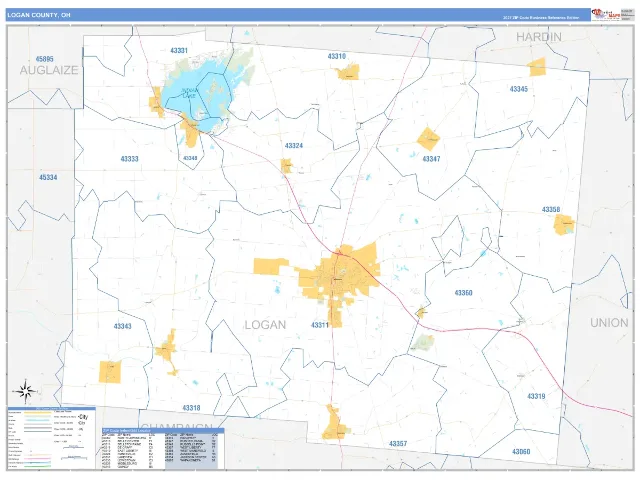Click ZIP code label 43324
Viewport: 640px width, 480px height.
tap(294, 146)
